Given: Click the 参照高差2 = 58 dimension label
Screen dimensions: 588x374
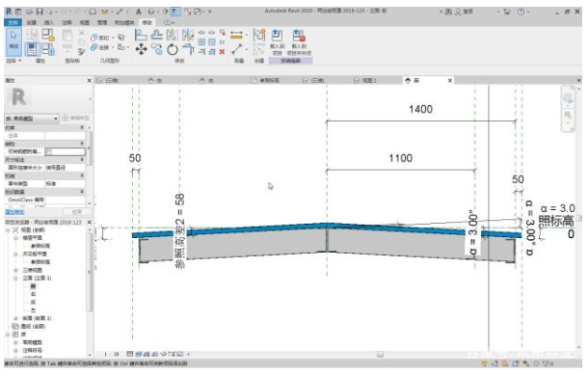Looking at the screenshot, I should pyautogui.click(x=179, y=230).
